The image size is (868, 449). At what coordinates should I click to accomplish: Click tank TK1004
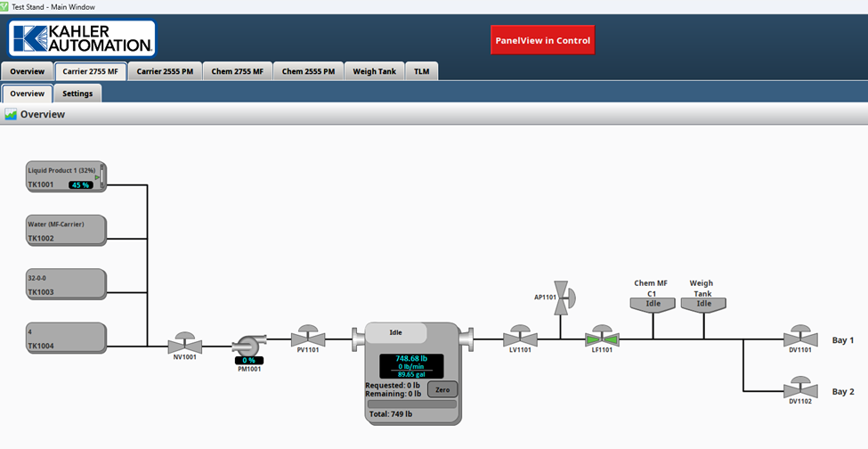[66, 338]
